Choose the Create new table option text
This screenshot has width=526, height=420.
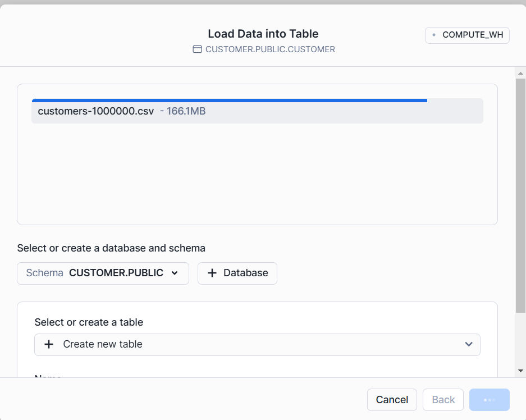103,344
